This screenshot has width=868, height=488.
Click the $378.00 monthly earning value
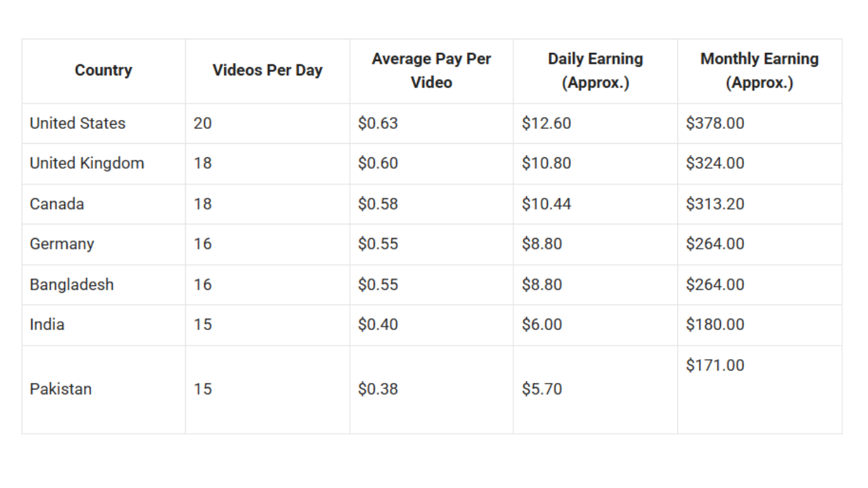pyautogui.click(x=715, y=123)
